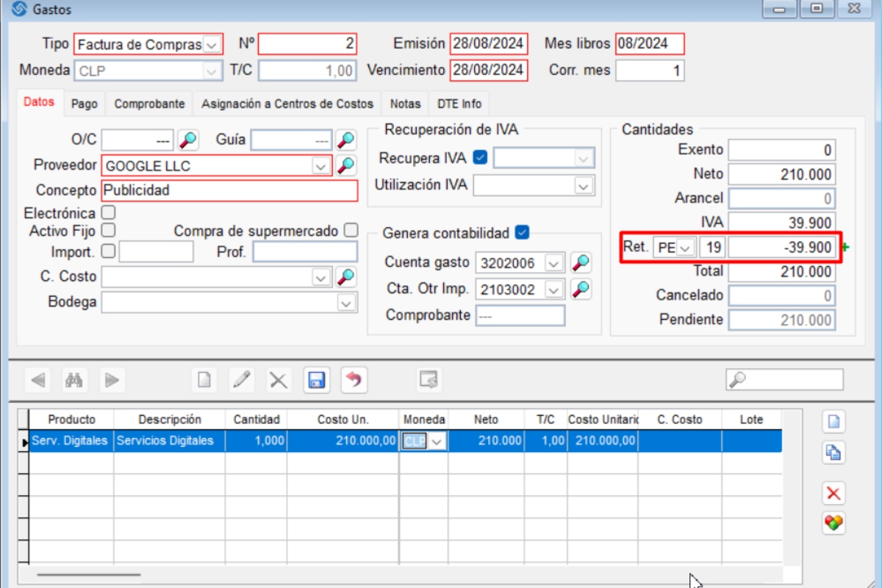Click the Servicios Digitales description cell

tap(169, 441)
